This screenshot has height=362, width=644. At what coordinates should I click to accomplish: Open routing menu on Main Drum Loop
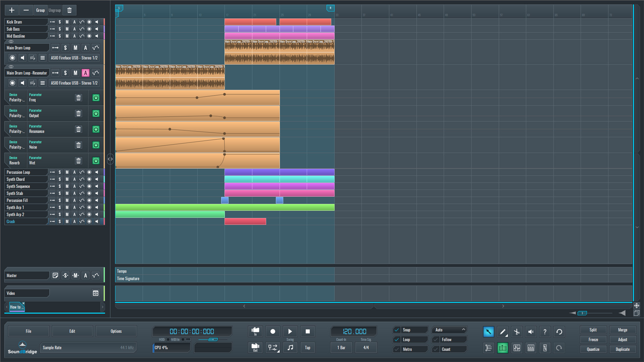55,48
